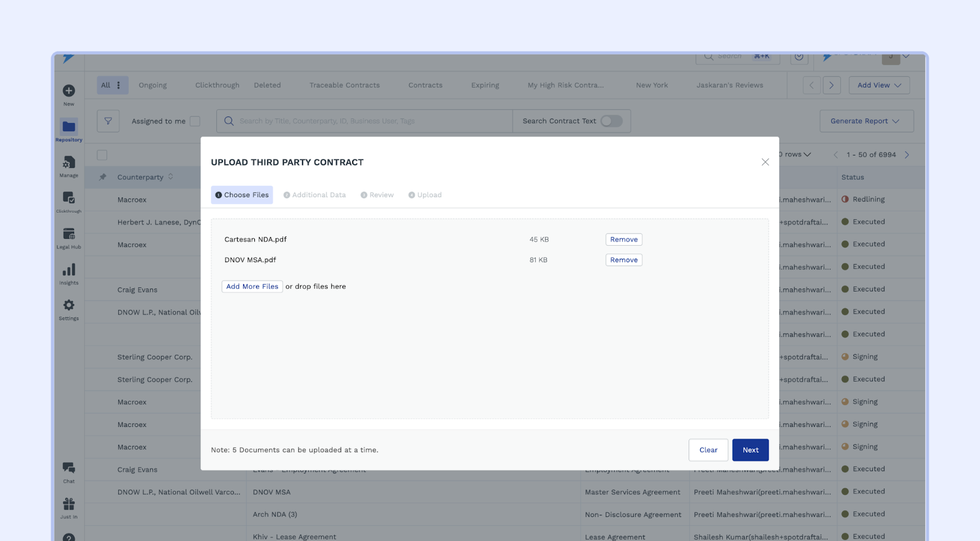Remove the Cartesan NDA.pdf file
Image resolution: width=980 pixels, height=541 pixels.
pos(624,240)
